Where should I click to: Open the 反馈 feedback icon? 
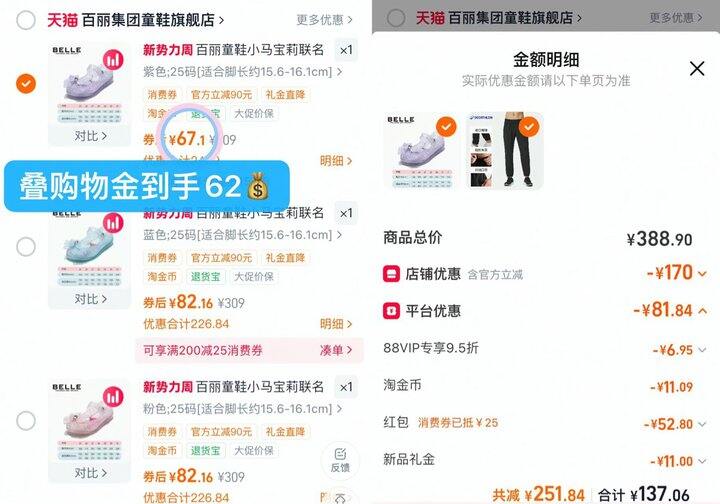340,460
